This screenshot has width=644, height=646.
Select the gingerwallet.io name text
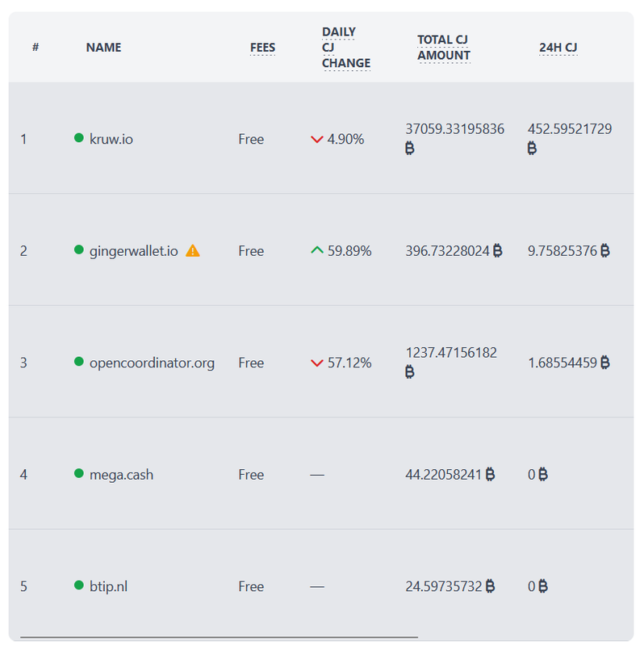[134, 251]
